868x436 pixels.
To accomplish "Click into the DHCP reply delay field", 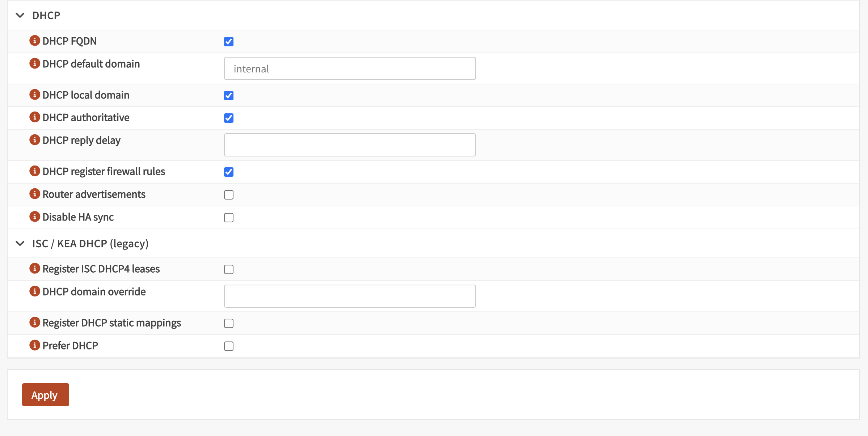I will click(x=350, y=145).
